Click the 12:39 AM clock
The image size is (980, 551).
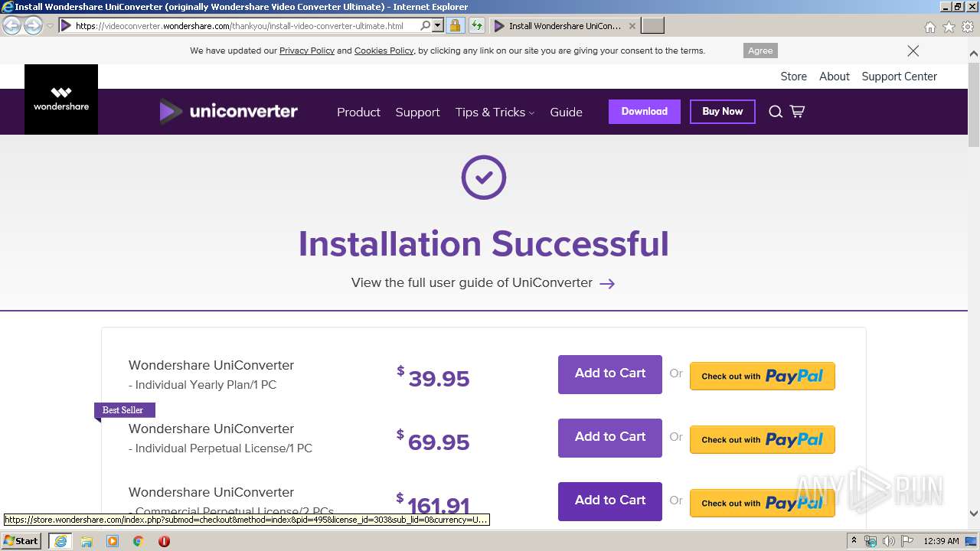(x=941, y=541)
